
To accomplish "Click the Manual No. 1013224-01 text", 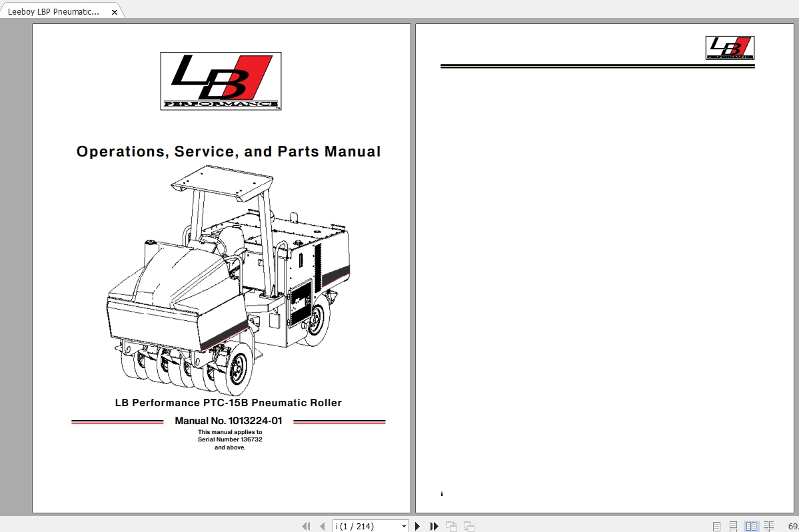I will (229, 421).
